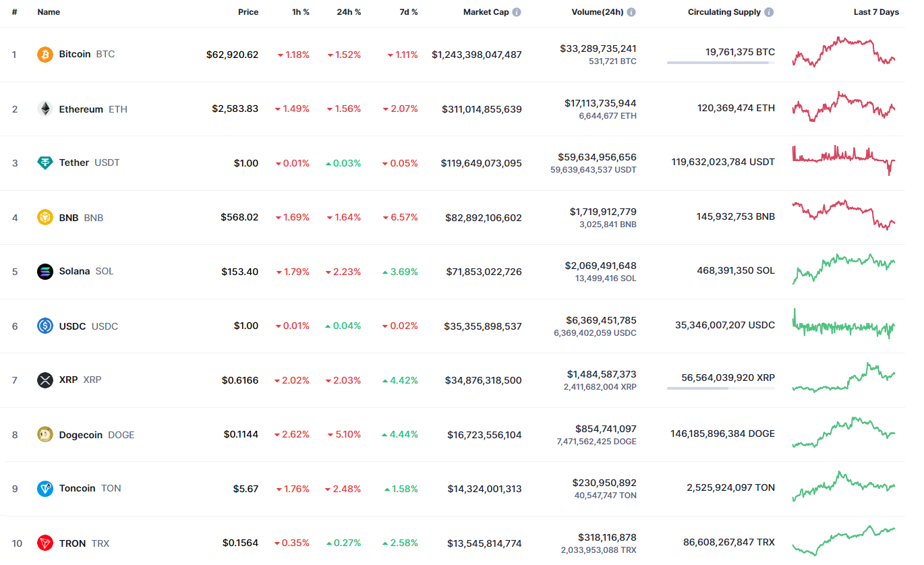Sort by the 24h % column header
The height and width of the screenshot is (565, 924).
(x=349, y=12)
